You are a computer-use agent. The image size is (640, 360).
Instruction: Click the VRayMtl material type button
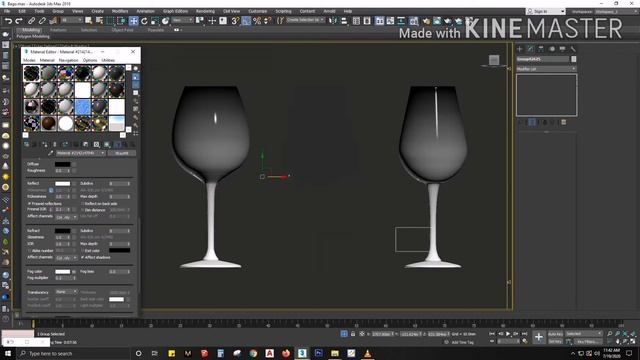122,153
